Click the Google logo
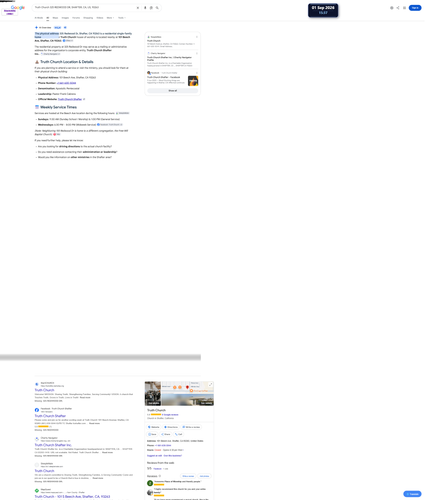Screen dimensions: 427x500 click(18, 7)
